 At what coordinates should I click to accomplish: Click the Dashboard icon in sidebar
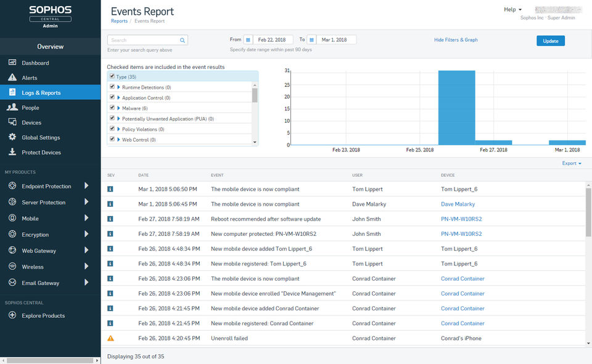[x=12, y=63]
